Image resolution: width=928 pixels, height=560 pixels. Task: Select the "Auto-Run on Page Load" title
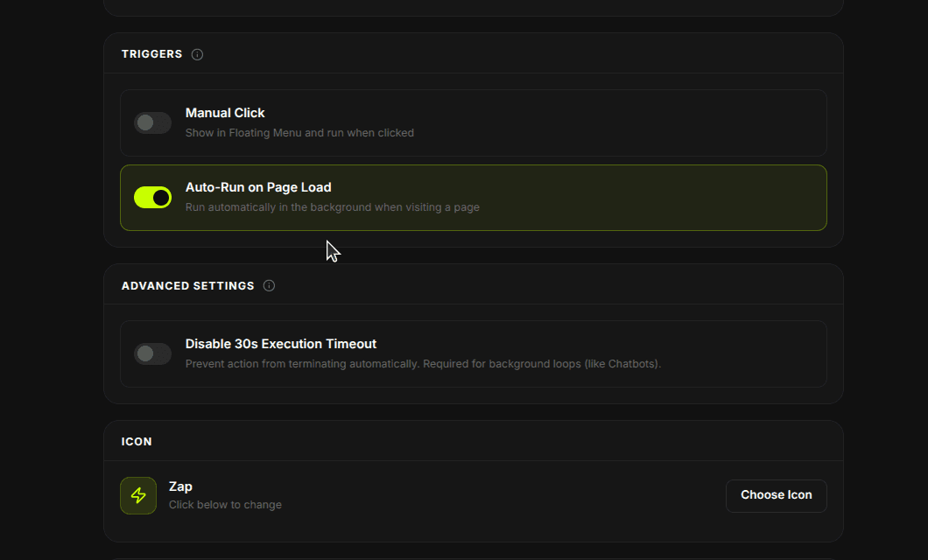point(258,187)
